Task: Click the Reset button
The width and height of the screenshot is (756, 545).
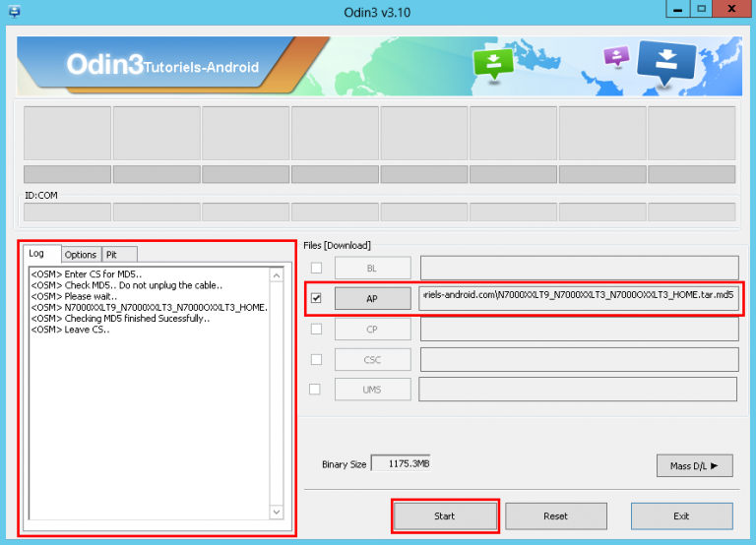Action: (x=555, y=516)
